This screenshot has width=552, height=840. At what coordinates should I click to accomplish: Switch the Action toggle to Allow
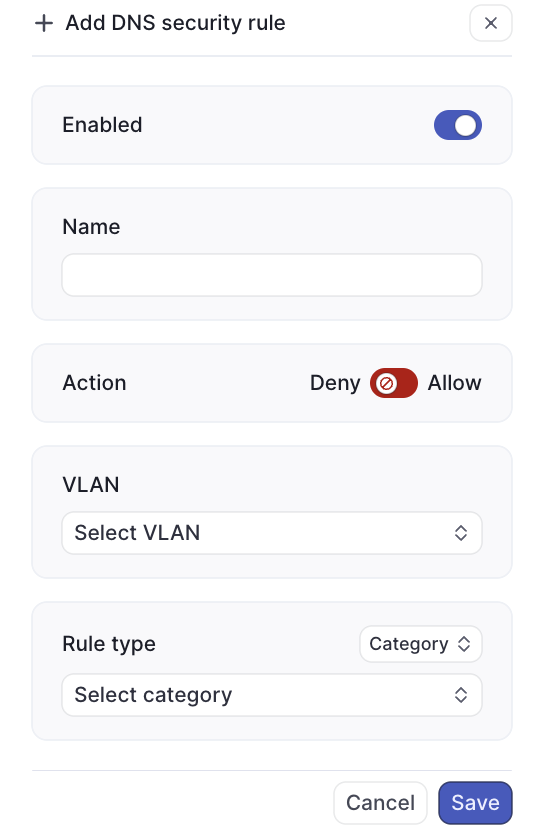(x=393, y=383)
